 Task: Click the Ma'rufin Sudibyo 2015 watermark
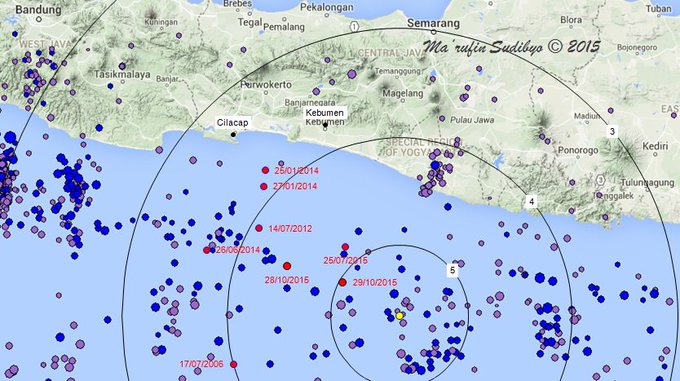(x=512, y=47)
